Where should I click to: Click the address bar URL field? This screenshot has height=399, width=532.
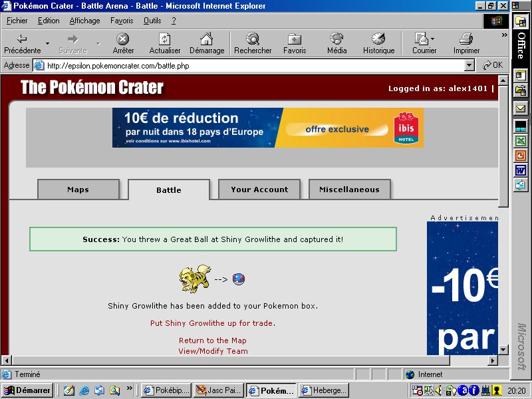[253, 65]
